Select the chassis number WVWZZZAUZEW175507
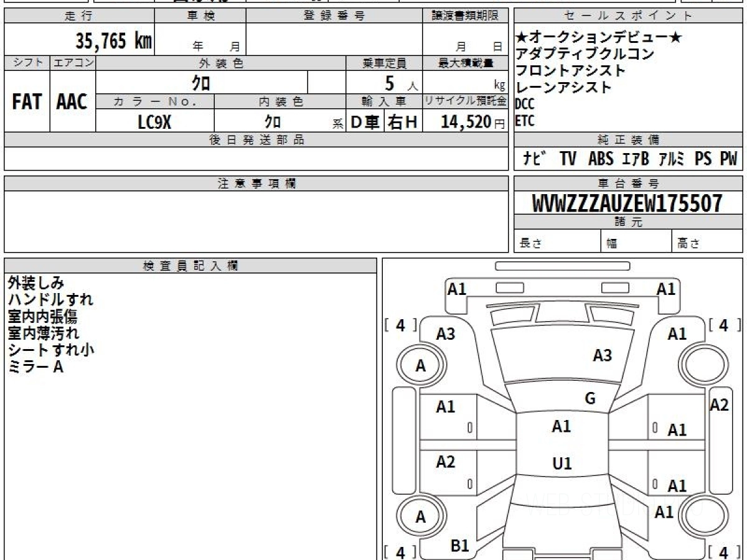This screenshot has width=747, height=560. coord(627,203)
